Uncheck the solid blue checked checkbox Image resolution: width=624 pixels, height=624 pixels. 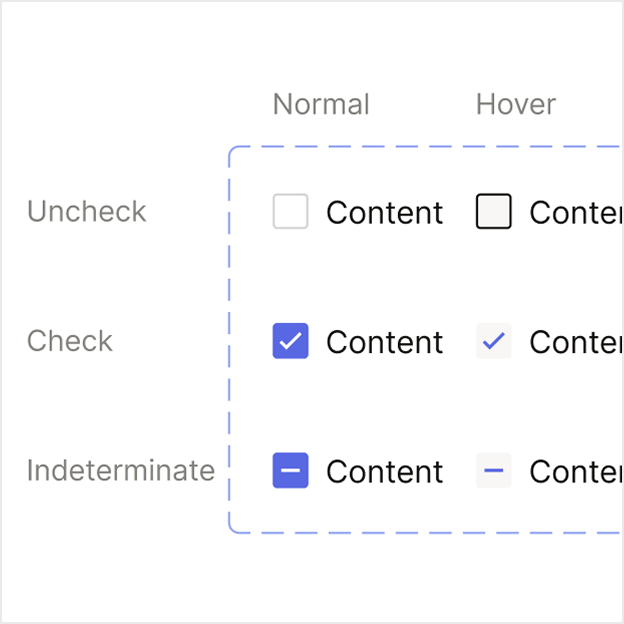(x=290, y=341)
